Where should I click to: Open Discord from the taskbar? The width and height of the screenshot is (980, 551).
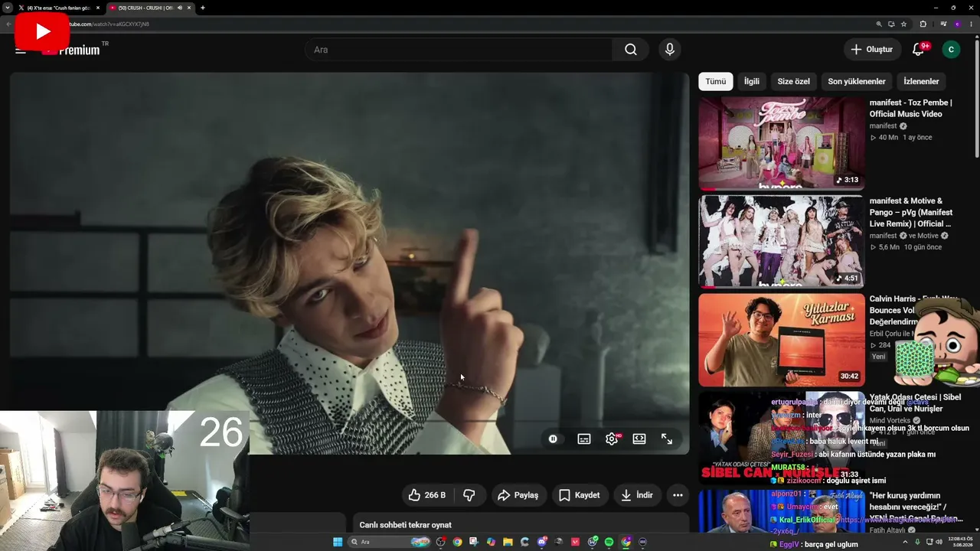point(541,542)
